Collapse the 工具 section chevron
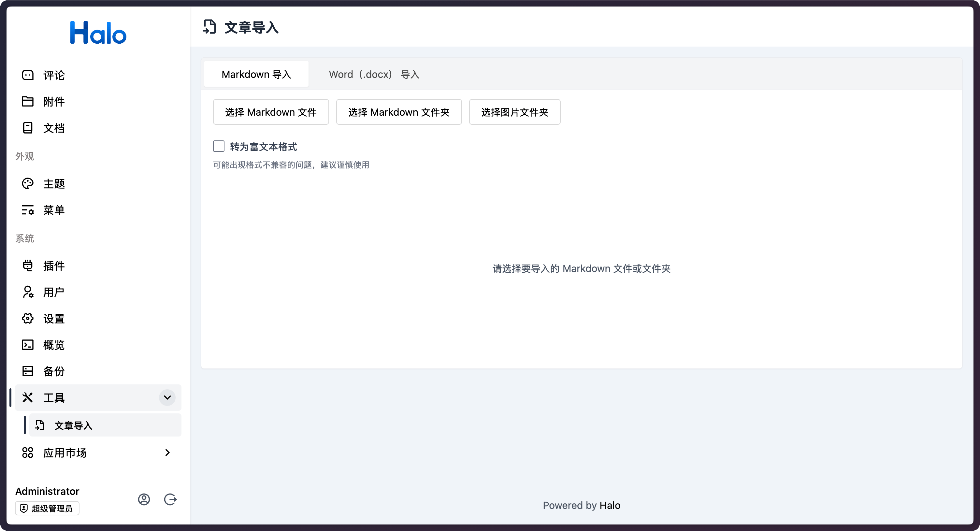The height and width of the screenshot is (531, 980). (166, 397)
